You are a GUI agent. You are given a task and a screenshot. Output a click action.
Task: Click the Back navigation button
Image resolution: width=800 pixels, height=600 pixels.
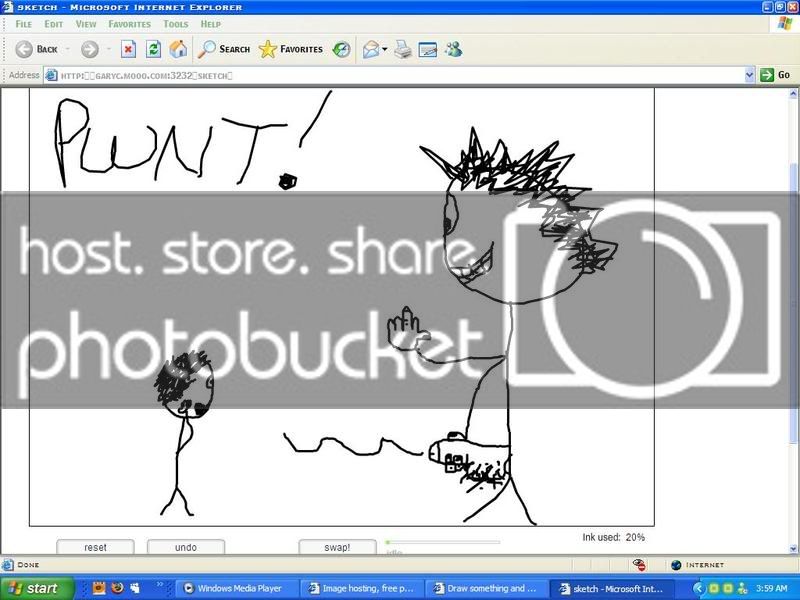pyautogui.click(x=36, y=49)
